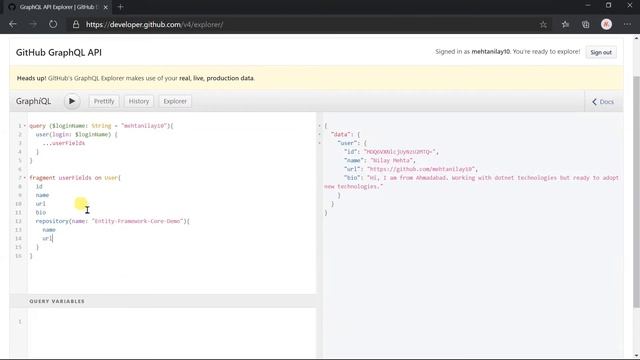Image resolution: width=640 pixels, height=360 pixels.
Task: Collapse the fragment block at line 7
Action: [x=24, y=178]
